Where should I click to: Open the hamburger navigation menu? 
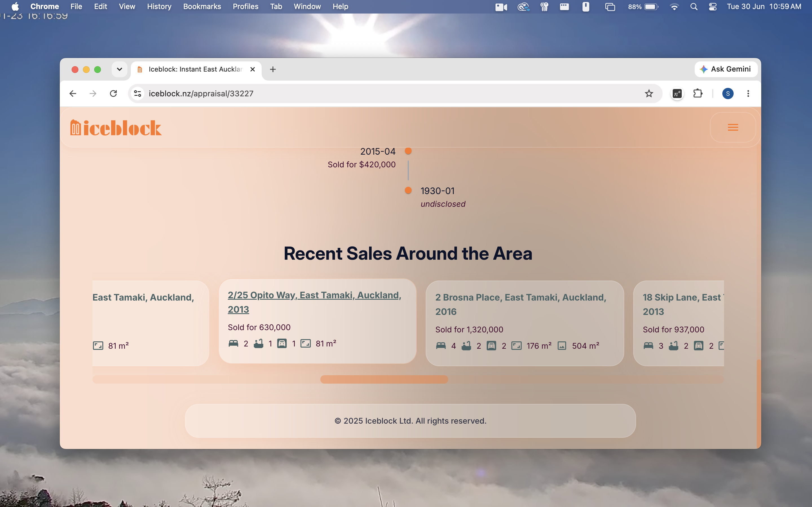[733, 127]
